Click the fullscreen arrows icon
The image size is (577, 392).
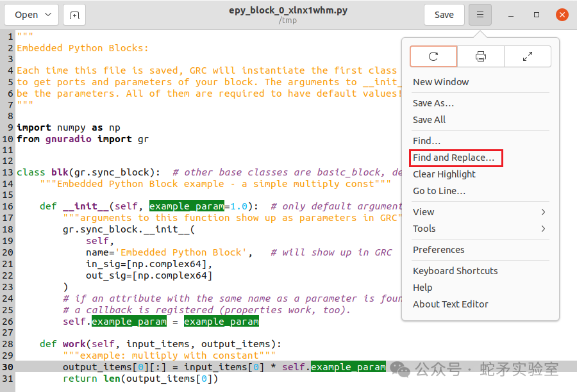click(528, 56)
